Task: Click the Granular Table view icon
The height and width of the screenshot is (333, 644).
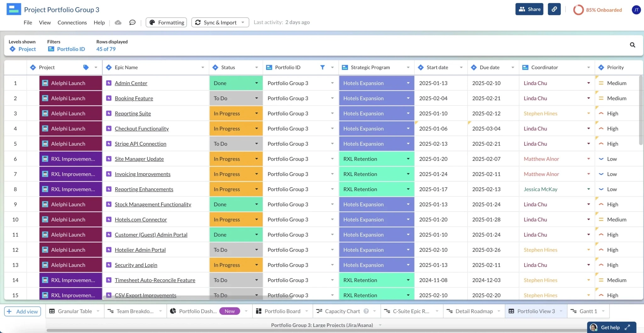Action: point(52,311)
